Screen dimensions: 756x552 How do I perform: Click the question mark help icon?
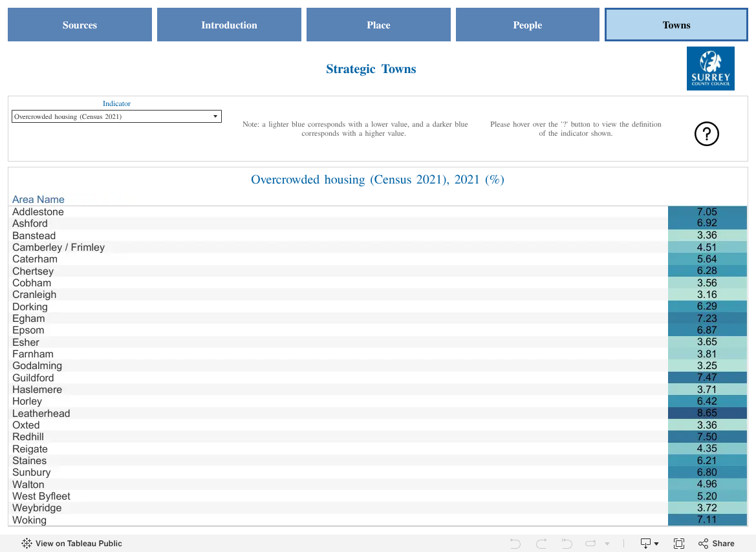point(706,134)
